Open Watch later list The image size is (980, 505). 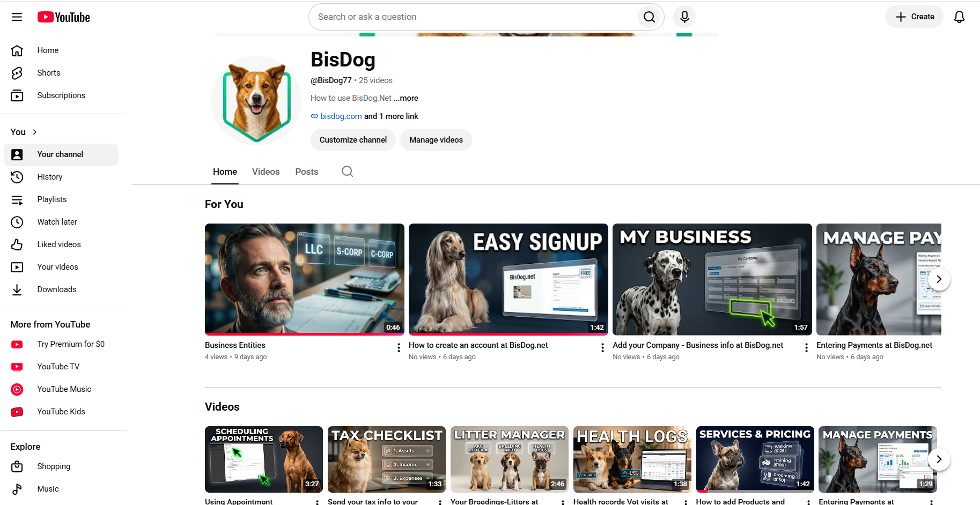tap(61, 222)
